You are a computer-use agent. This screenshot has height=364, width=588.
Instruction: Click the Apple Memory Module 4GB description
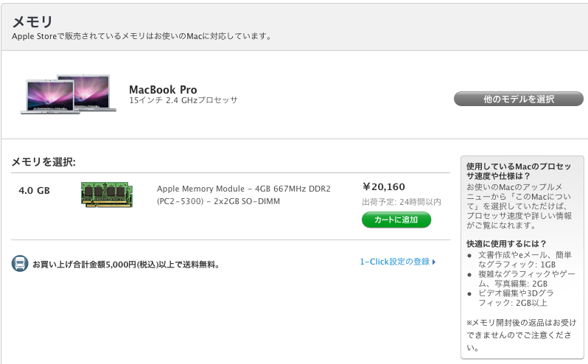[244, 195]
